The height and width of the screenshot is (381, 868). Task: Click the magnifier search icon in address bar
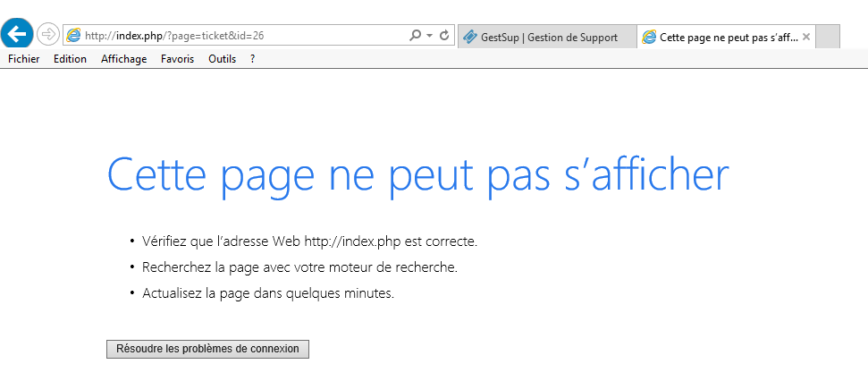(x=415, y=36)
